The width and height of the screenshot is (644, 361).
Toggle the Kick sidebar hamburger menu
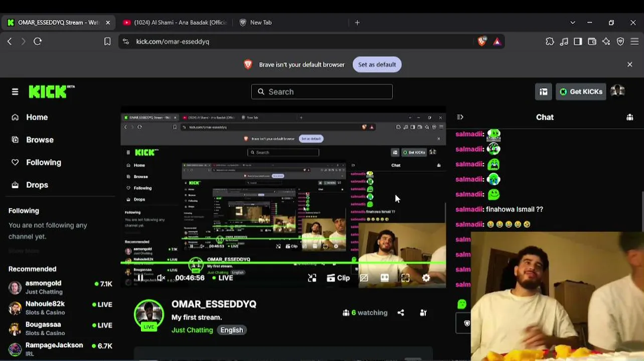pyautogui.click(x=15, y=92)
